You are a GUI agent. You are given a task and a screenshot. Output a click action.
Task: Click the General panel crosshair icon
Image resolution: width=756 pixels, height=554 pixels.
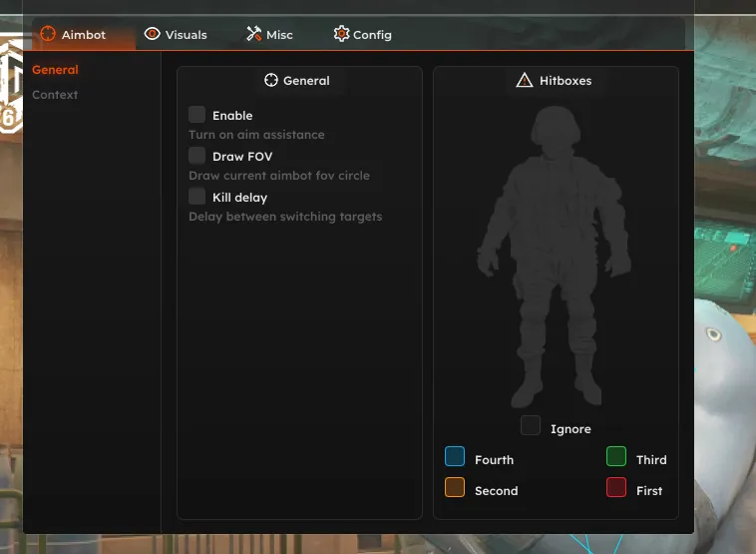271,80
